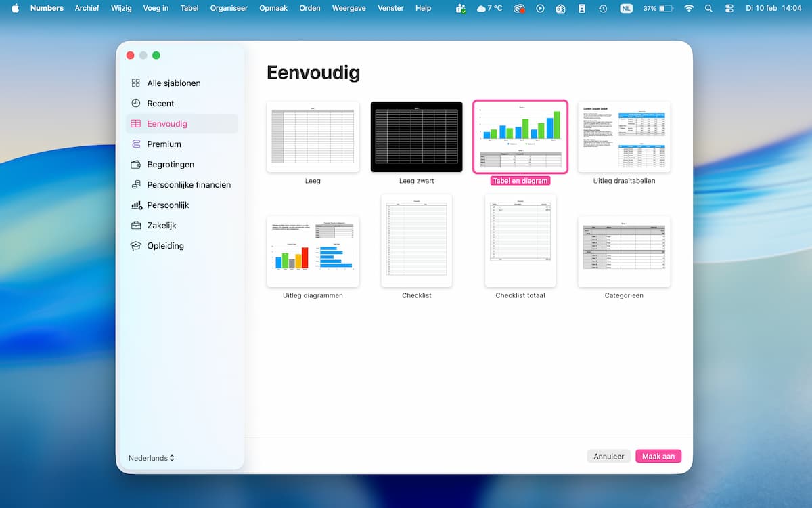The image size is (812, 508).
Task: Click the Alle sjablonen grid icon
Action: pos(135,83)
